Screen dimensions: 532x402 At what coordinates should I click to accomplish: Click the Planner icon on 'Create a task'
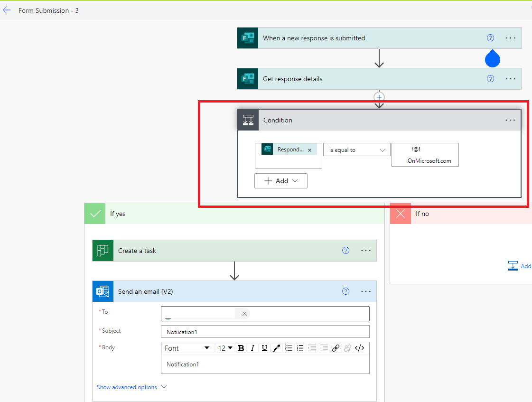[x=103, y=251]
